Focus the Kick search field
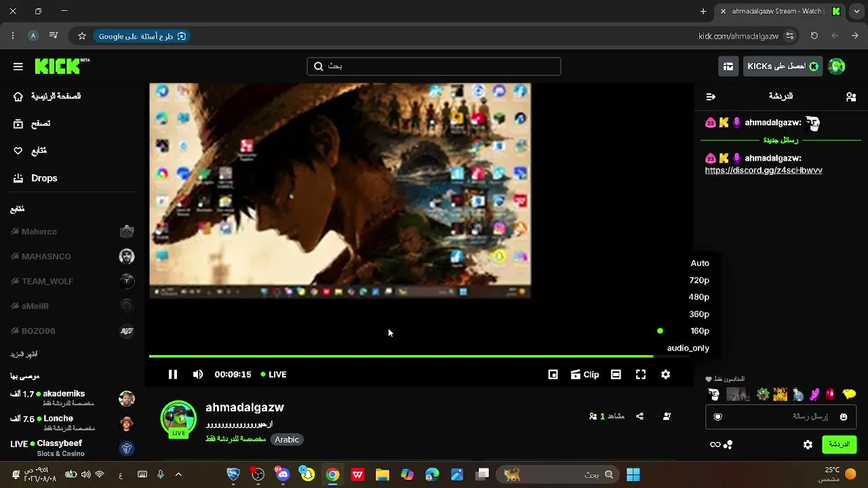868x488 pixels. (434, 66)
